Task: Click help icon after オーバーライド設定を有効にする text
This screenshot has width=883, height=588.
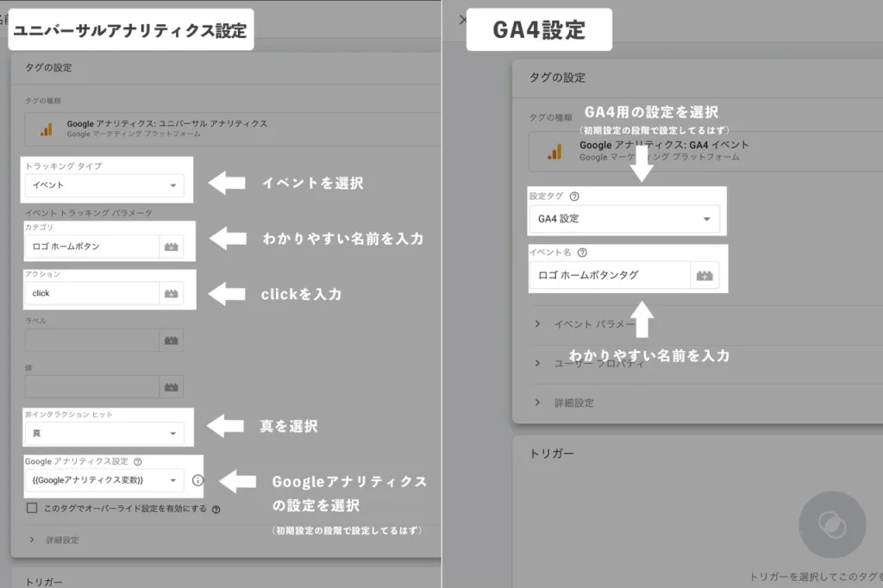Action: tap(216, 510)
